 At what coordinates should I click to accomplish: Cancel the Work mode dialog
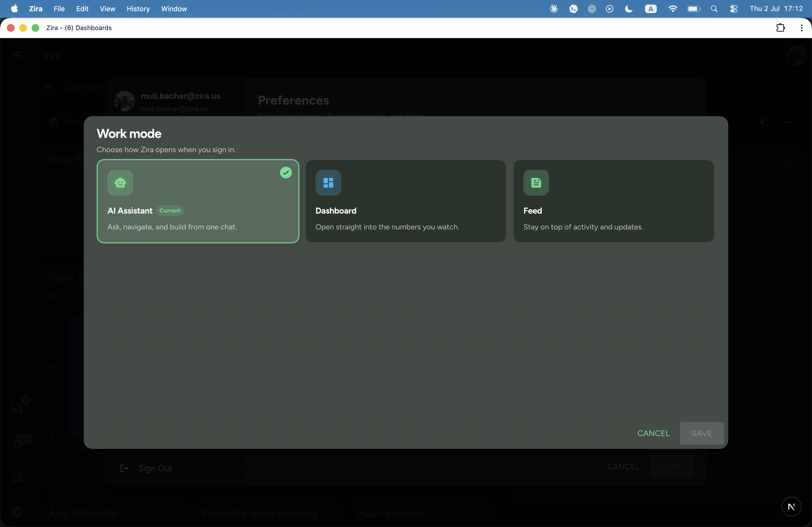[653, 433]
